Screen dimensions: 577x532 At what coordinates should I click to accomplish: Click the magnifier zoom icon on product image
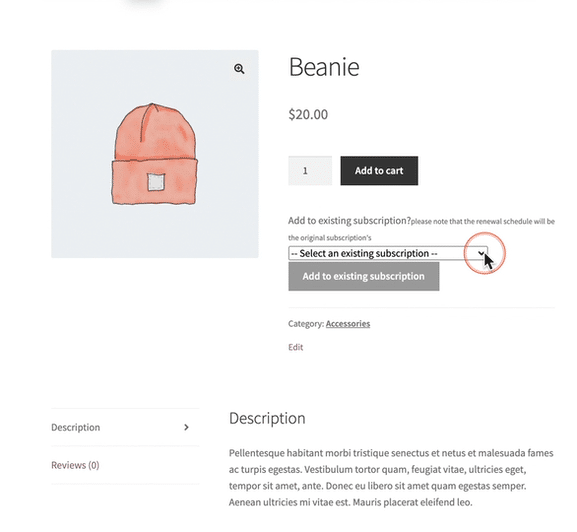[239, 68]
